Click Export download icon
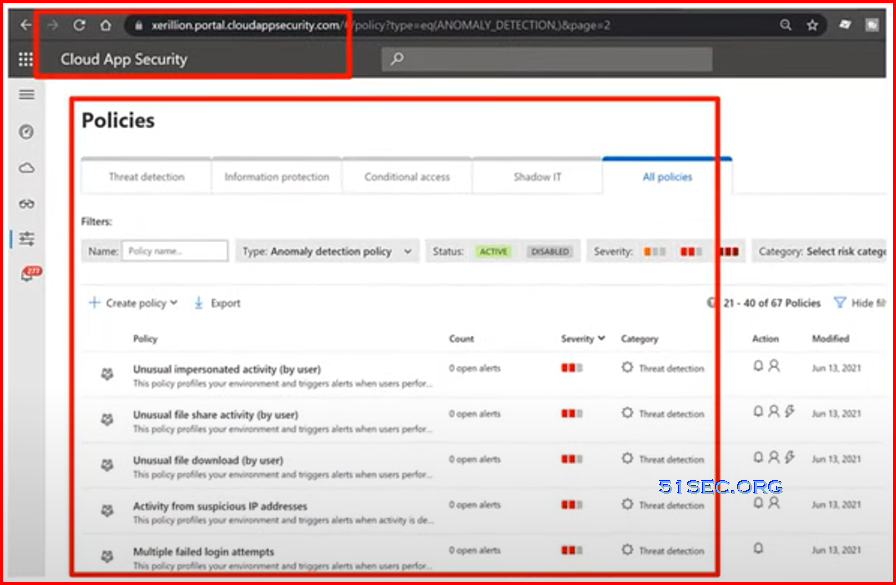The image size is (896, 585). coord(198,303)
